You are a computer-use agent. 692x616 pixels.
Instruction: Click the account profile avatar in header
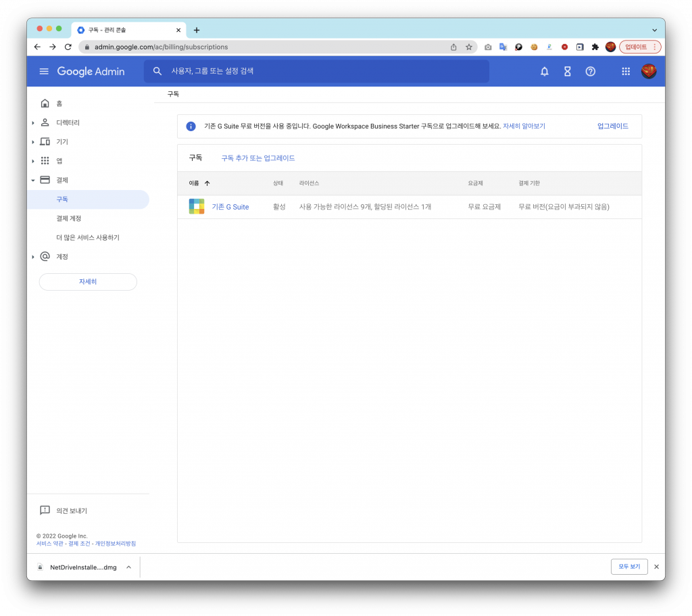coord(648,72)
